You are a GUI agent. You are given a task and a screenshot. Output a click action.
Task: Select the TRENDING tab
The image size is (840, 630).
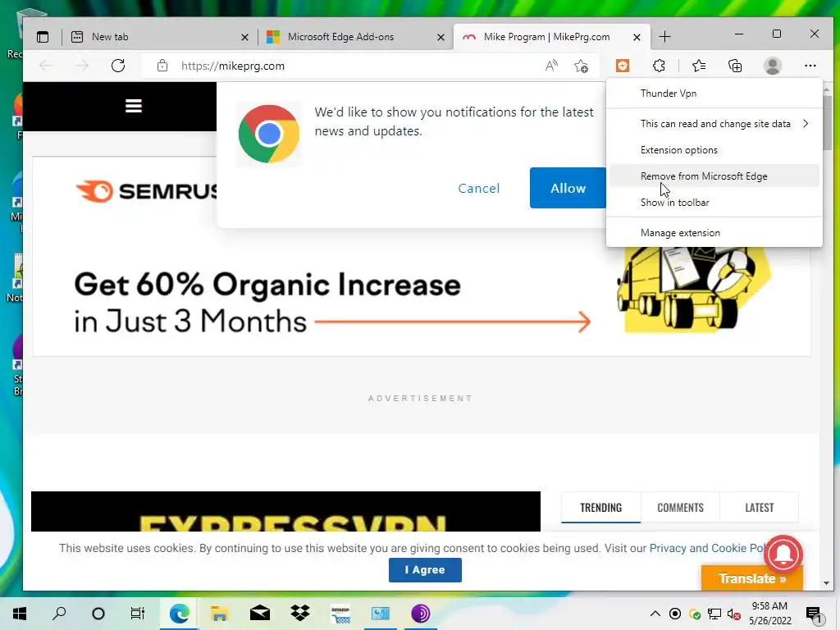pos(600,507)
